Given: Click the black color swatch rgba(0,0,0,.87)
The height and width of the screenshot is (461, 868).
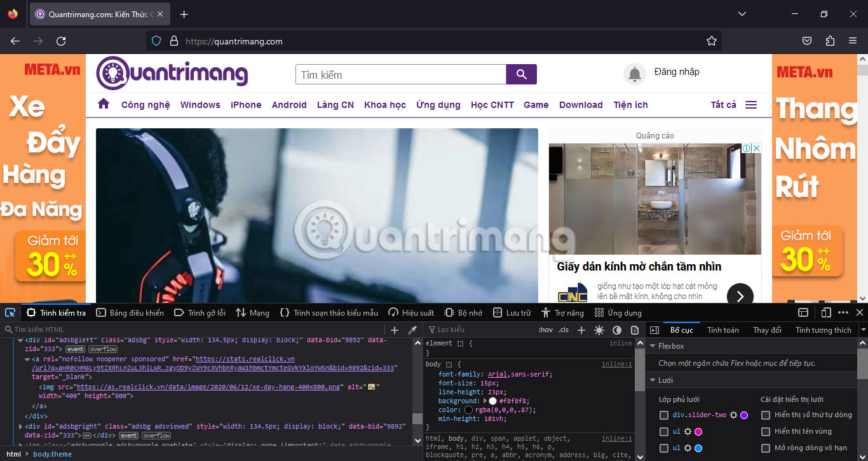Looking at the screenshot, I should point(469,410).
